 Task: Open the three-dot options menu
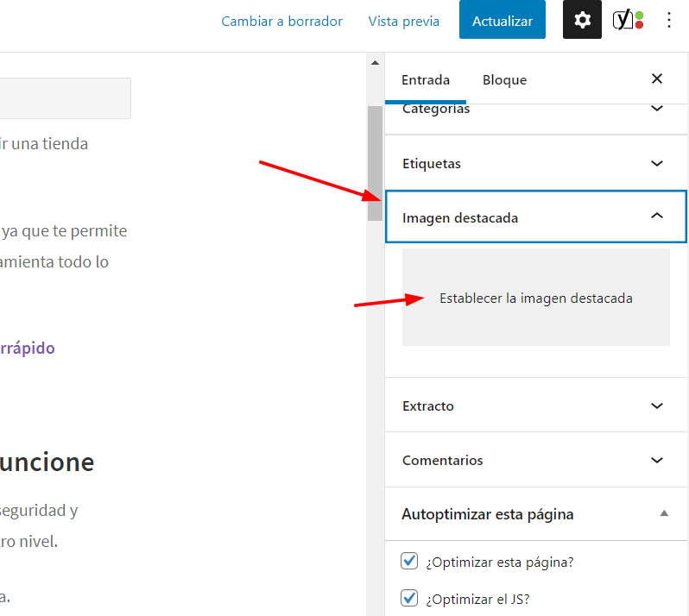(669, 20)
